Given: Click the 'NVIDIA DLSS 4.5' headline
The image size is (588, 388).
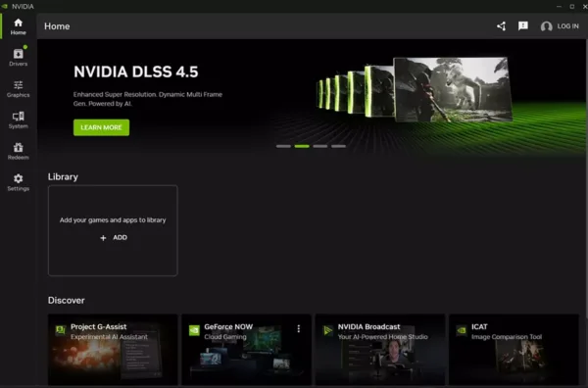Looking at the screenshot, I should coord(136,72).
